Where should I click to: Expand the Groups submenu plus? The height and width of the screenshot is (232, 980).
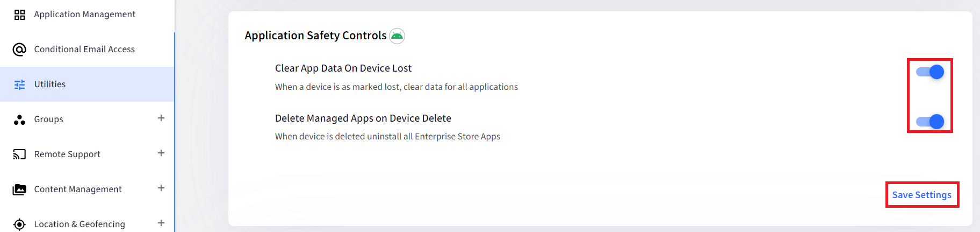click(x=161, y=118)
